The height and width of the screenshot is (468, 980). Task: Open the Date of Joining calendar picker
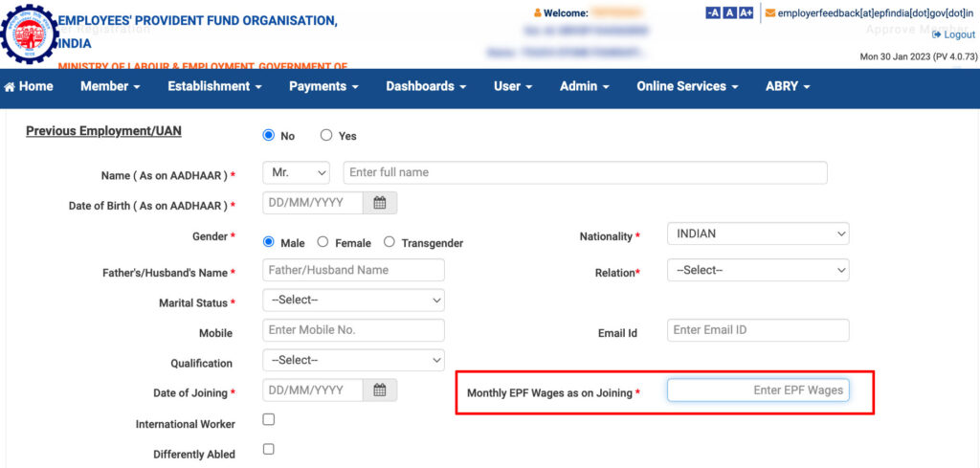click(380, 390)
